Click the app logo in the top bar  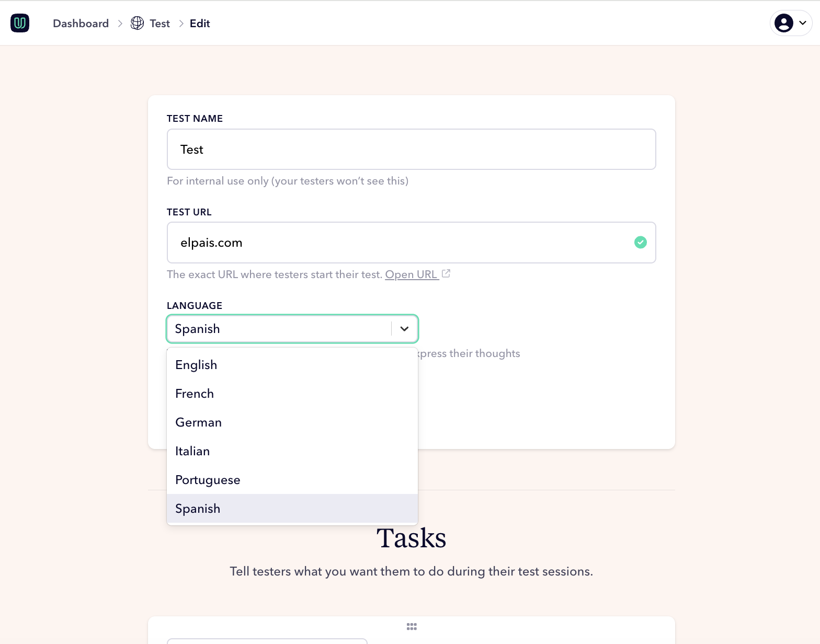click(x=20, y=23)
